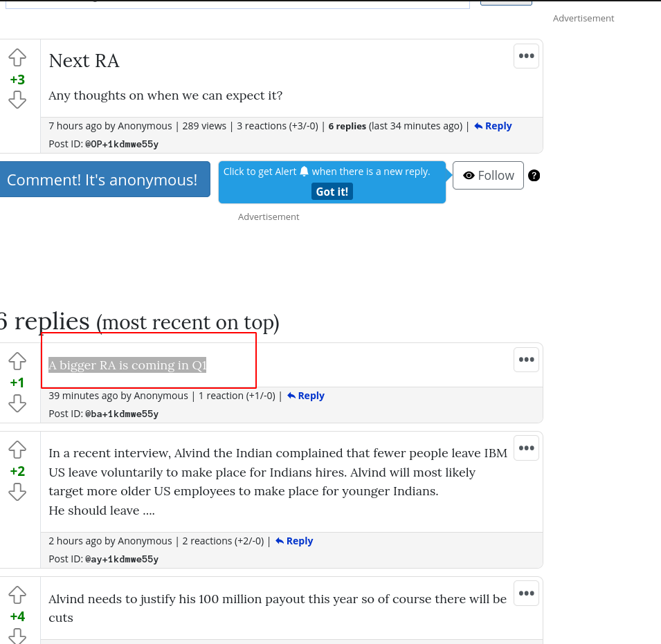The image size is (661, 644).
Task: Upvote the 'Next RA' original post
Action: [17, 57]
